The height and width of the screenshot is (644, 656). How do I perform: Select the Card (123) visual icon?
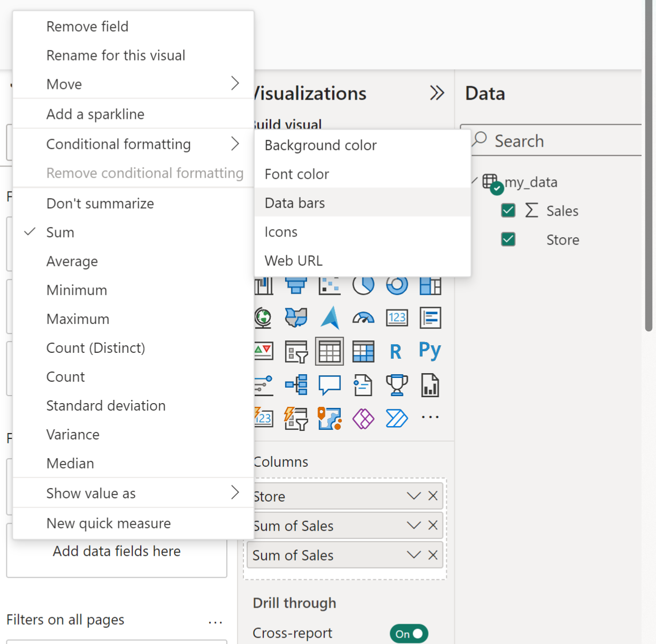click(397, 318)
